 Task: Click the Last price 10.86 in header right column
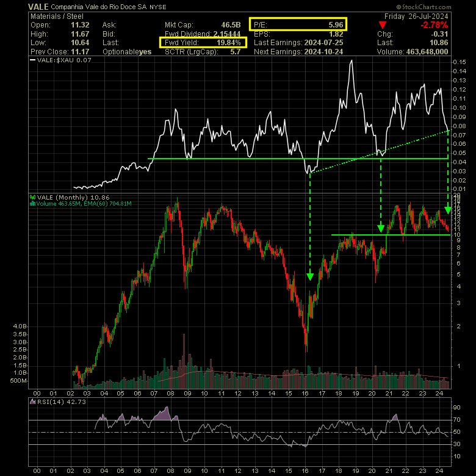pyautogui.click(x=439, y=43)
